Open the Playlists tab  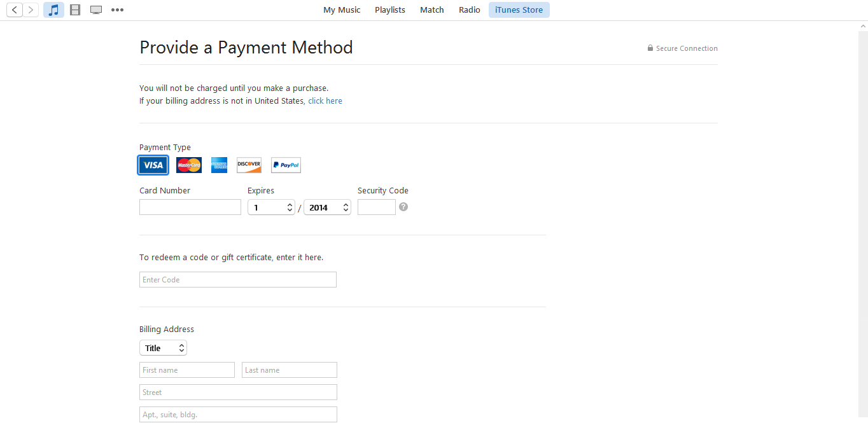(x=390, y=10)
